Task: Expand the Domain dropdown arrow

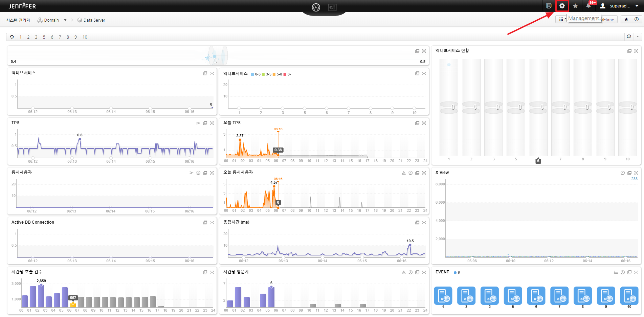Action: click(x=65, y=20)
